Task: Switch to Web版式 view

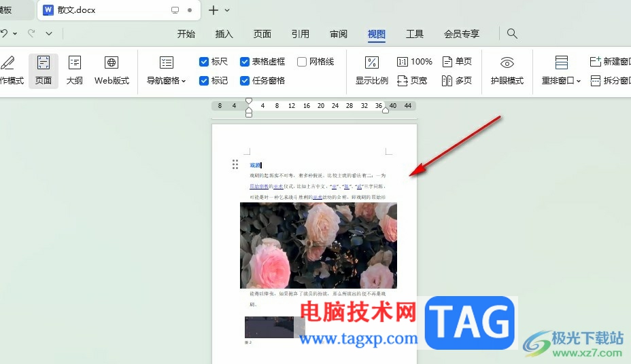Action: pyautogui.click(x=112, y=71)
